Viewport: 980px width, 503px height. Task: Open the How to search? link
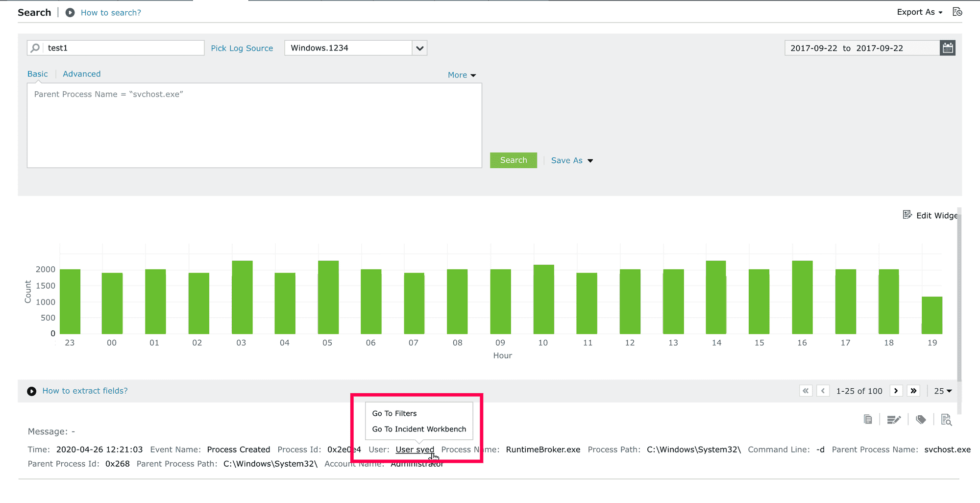[111, 13]
